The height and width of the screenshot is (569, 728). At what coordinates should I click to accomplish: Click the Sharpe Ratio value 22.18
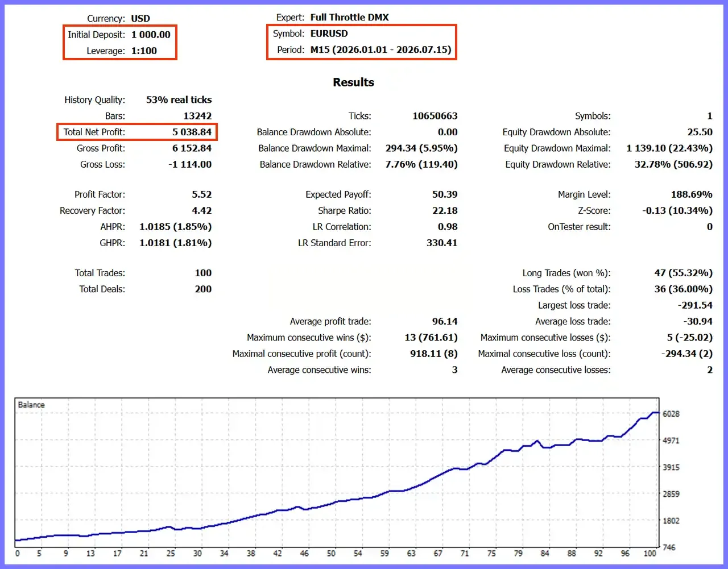[445, 210]
